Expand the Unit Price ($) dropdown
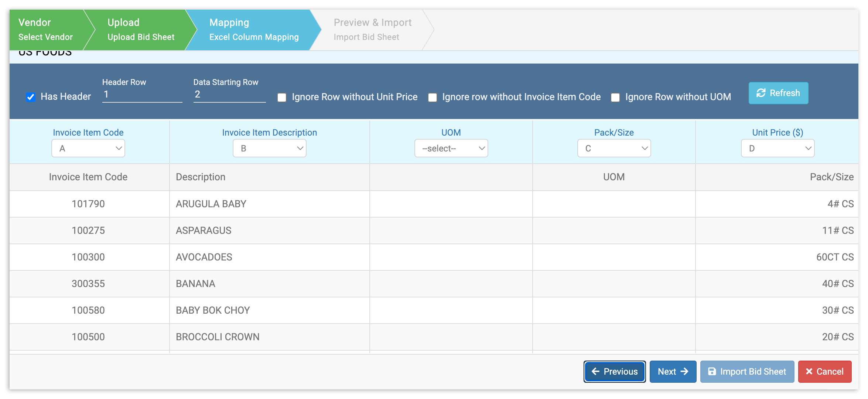The image size is (868, 399). click(x=778, y=149)
